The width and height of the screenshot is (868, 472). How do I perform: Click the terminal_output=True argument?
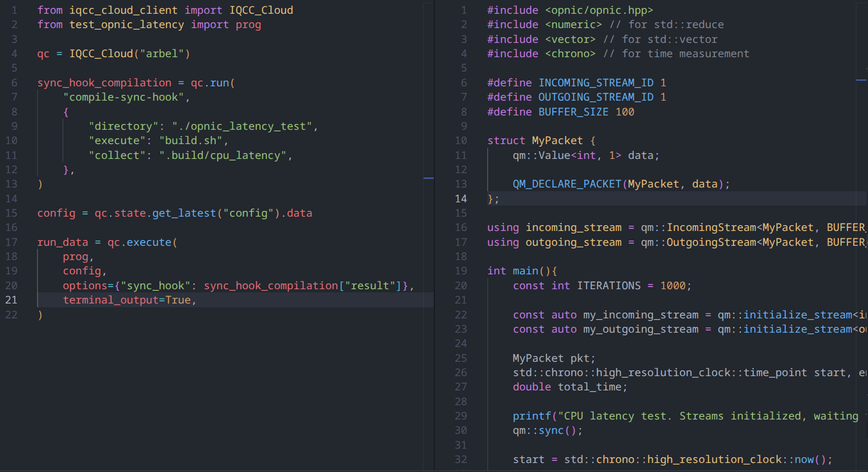(127, 300)
